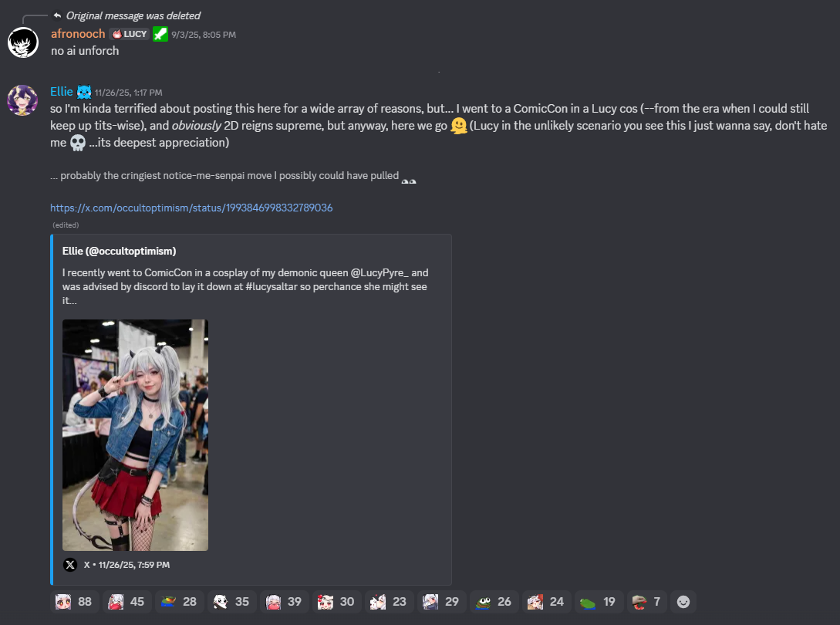The image size is (840, 625).
Task: Click the Ellie username
Action: [x=62, y=92]
